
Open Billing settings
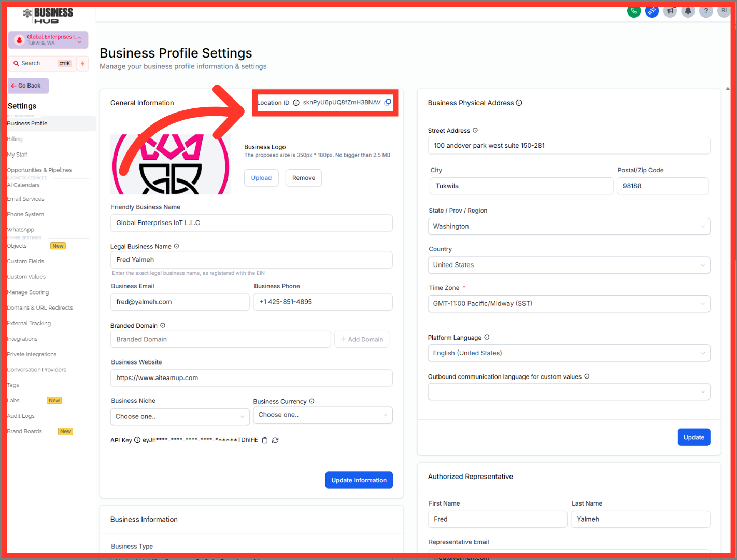tap(15, 139)
